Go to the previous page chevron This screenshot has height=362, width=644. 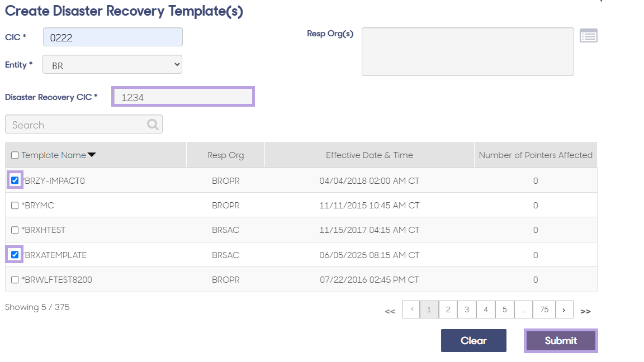tap(411, 309)
